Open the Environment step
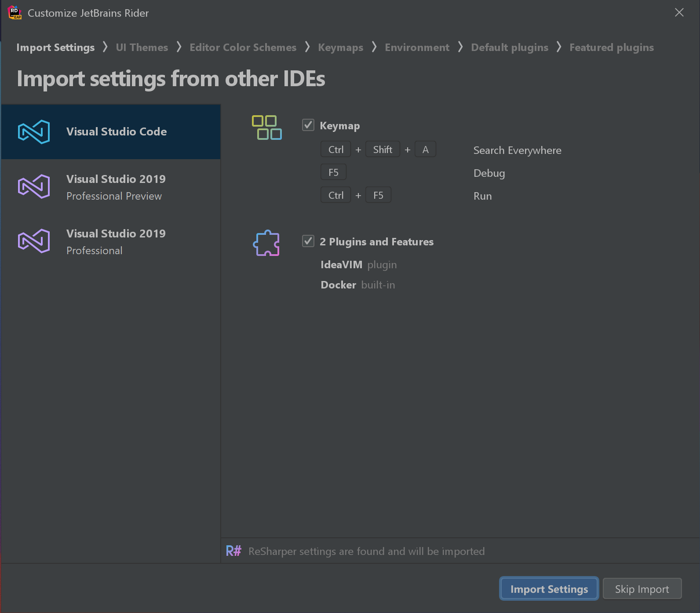Viewport: 700px width, 613px height. (417, 47)
